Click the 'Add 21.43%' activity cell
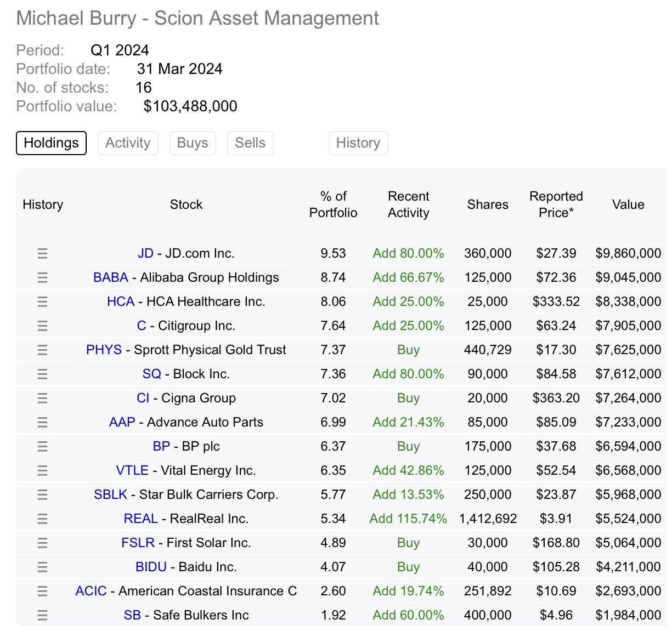 coord(408,422)
